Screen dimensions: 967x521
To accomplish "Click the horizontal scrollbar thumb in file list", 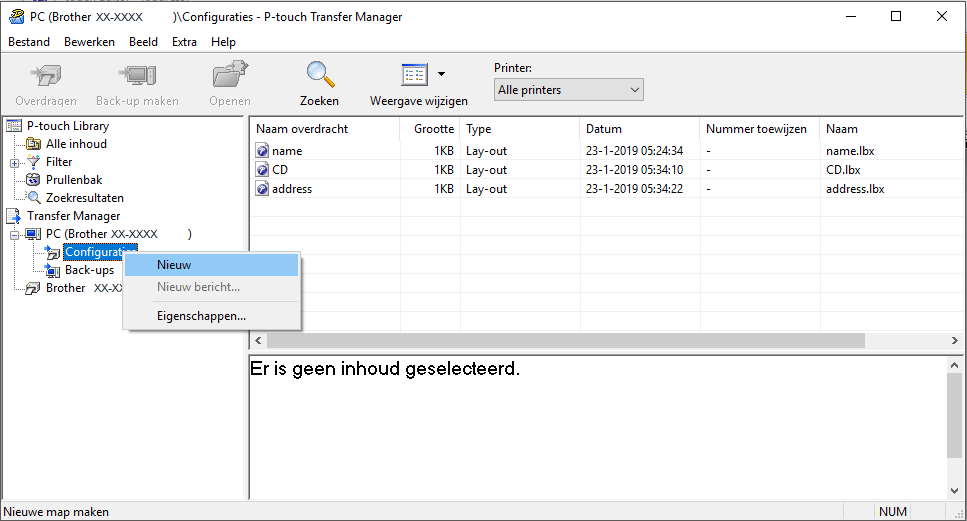I will 566,340.
